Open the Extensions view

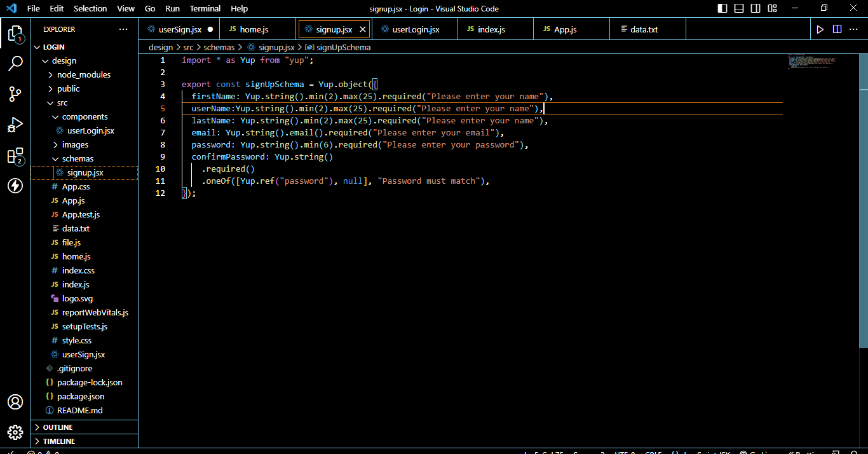15,156
